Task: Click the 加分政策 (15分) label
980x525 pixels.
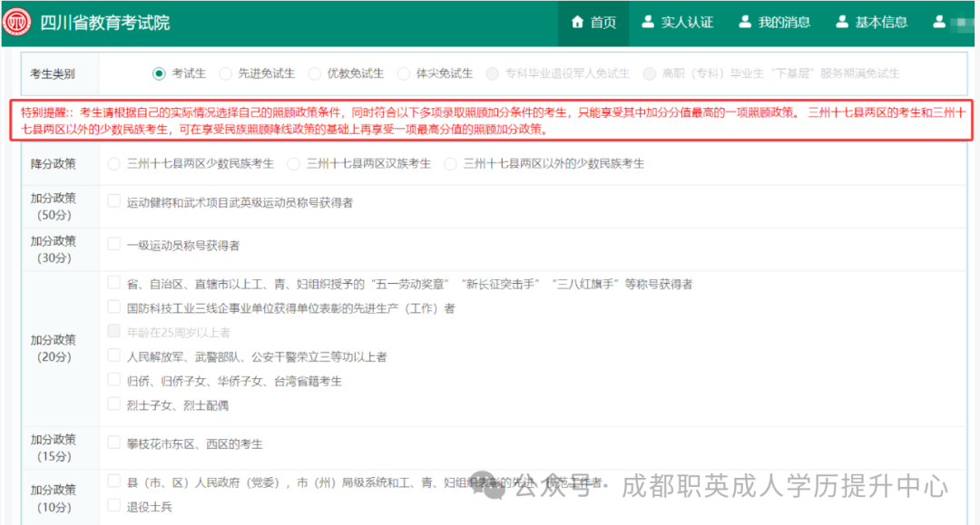Action: 54,448
